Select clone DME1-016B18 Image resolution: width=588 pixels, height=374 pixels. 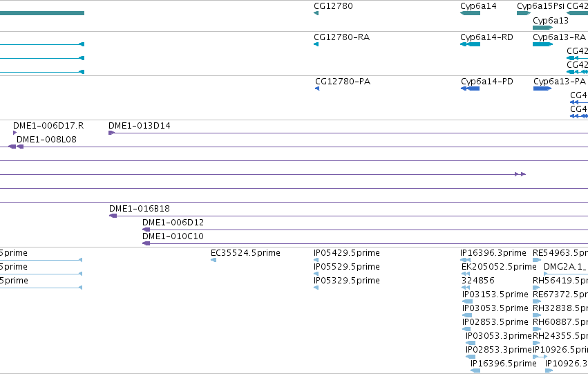(x=140, y=209)
